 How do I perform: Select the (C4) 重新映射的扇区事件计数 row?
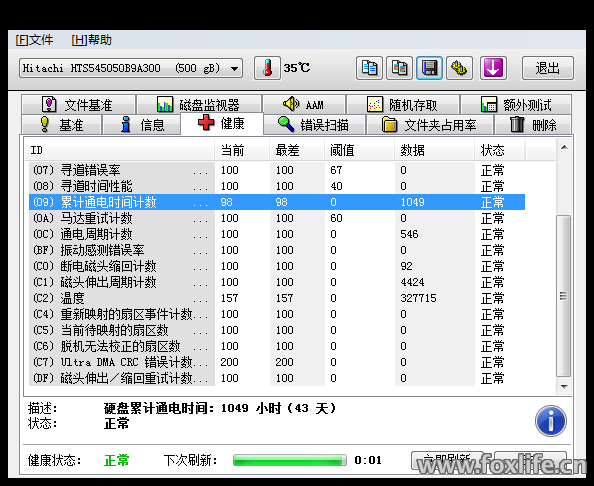pos(277,314)
